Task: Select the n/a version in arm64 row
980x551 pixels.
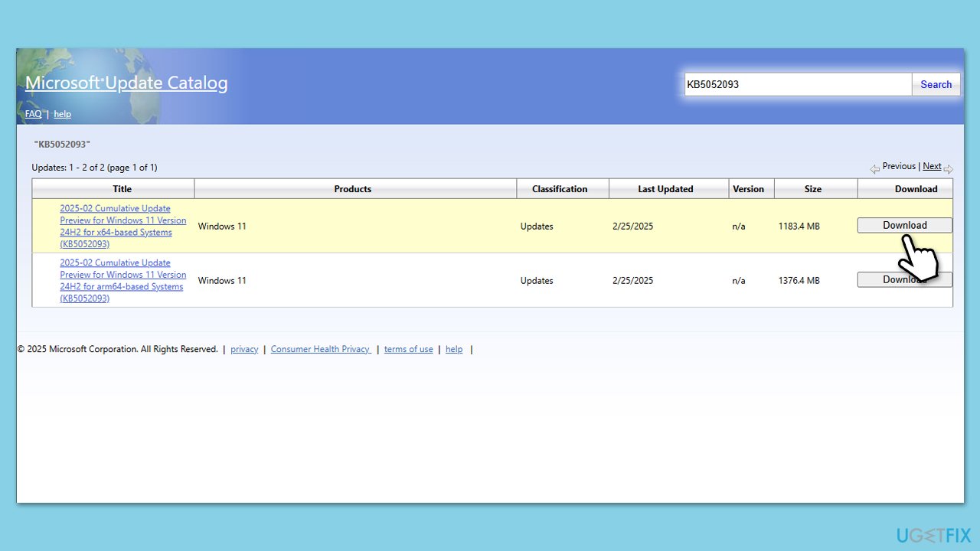Action: coord(739,281)
